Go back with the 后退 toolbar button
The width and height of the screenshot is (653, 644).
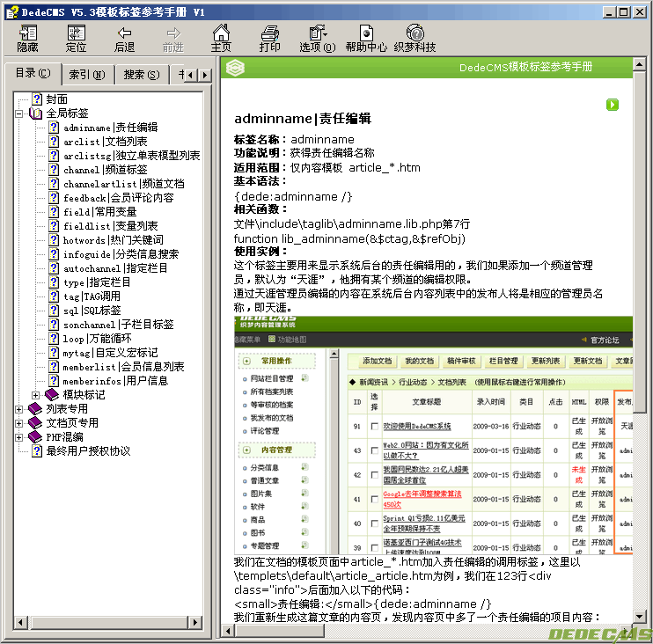coord(124,39)
